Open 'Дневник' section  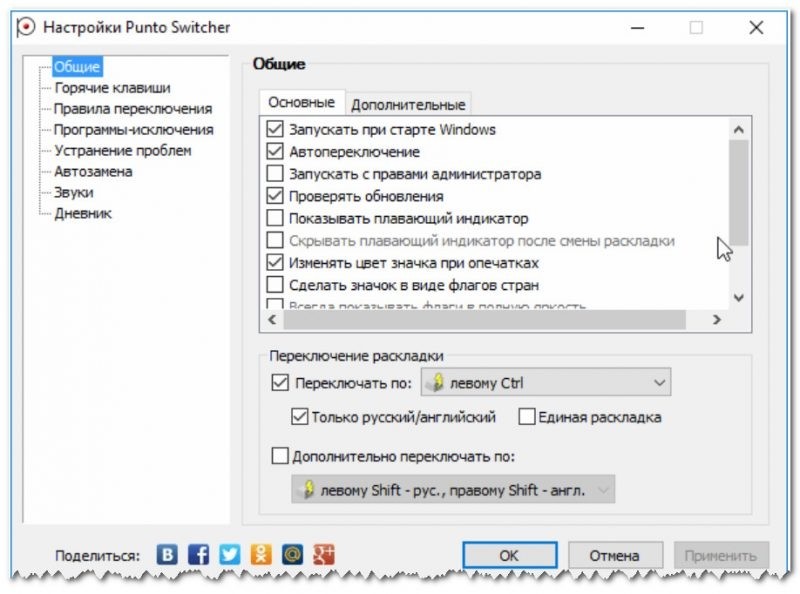click(x=83, y=213)
